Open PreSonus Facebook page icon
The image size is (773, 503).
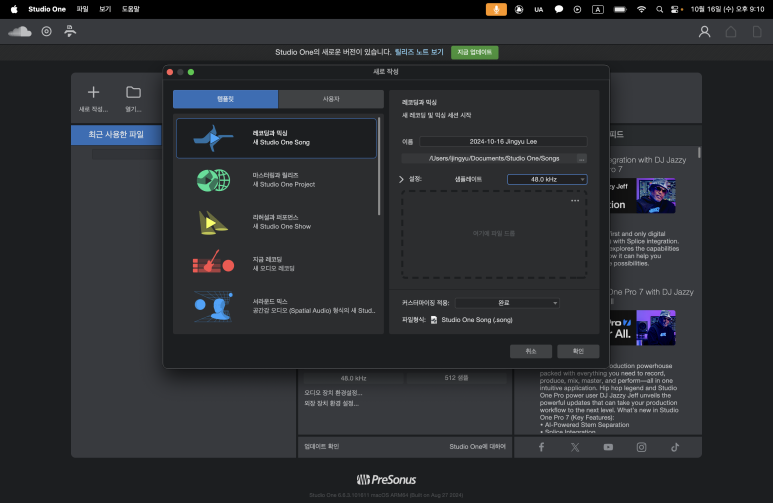click(541, 447)
